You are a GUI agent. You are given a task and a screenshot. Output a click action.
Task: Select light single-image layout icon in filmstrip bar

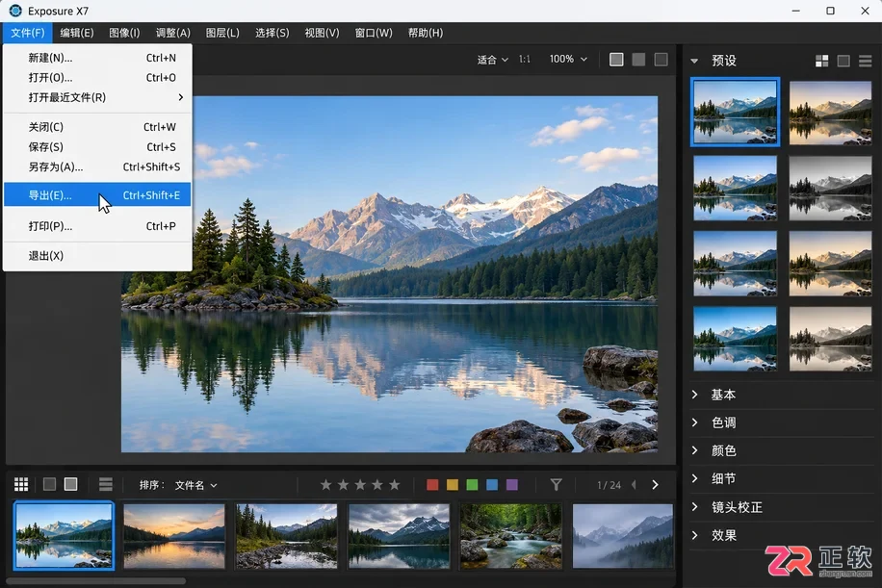pyautogui.click(x=71, y=484)
